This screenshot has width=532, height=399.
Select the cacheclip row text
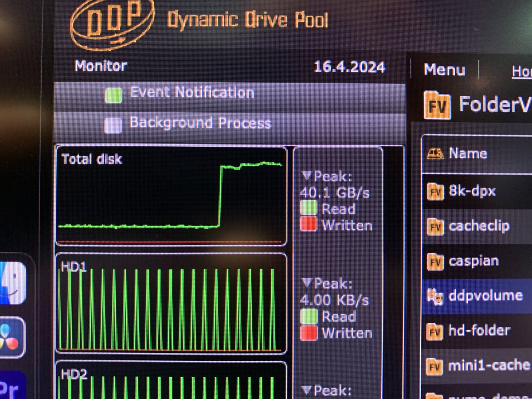(x=479, y=227)
